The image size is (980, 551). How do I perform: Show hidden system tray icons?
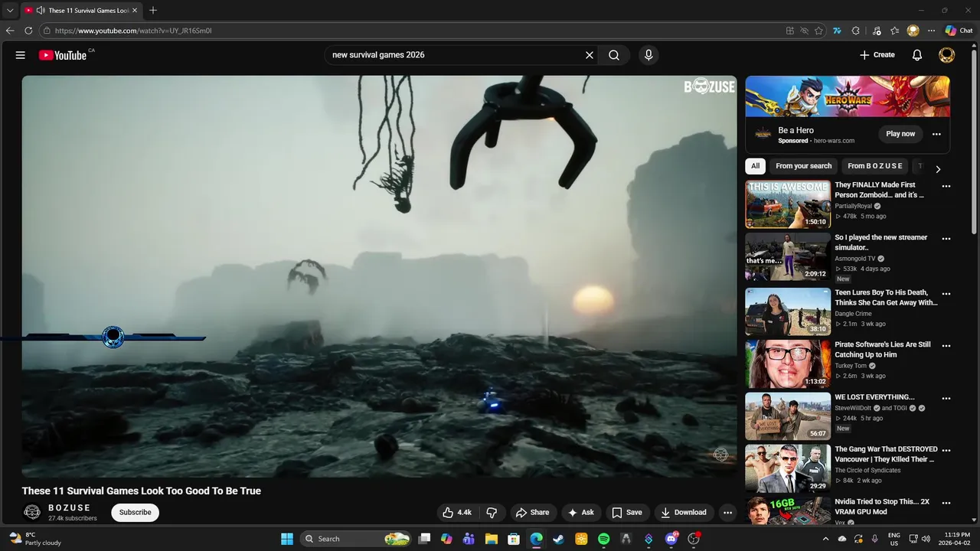pyautogui.click(x=825, y=539)
